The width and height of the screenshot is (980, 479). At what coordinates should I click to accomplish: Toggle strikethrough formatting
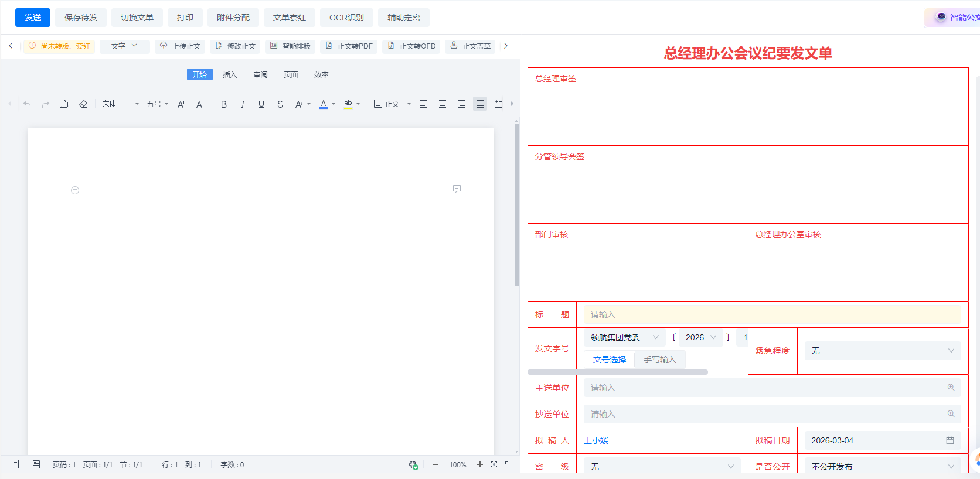pos(280,104)
